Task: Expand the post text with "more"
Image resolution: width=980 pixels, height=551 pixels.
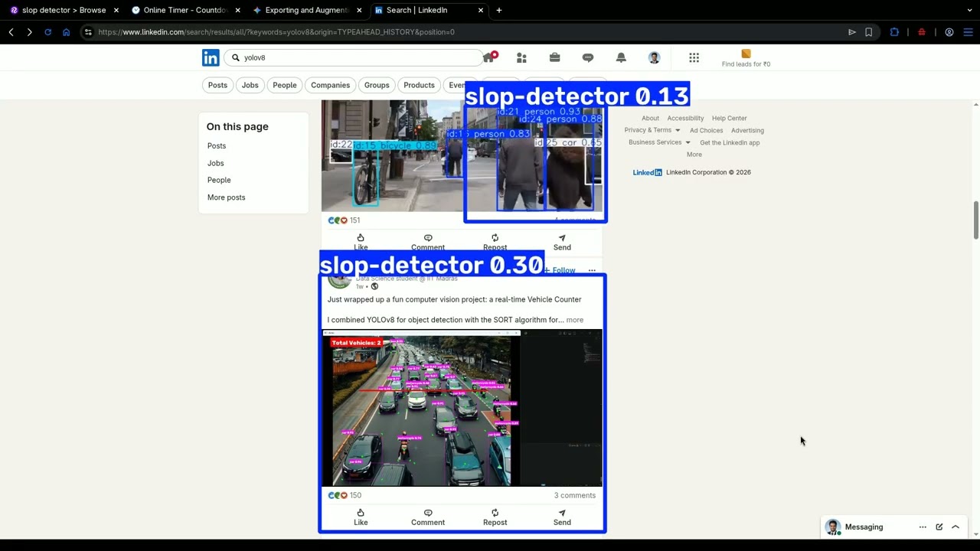Action: pos(574,320)
